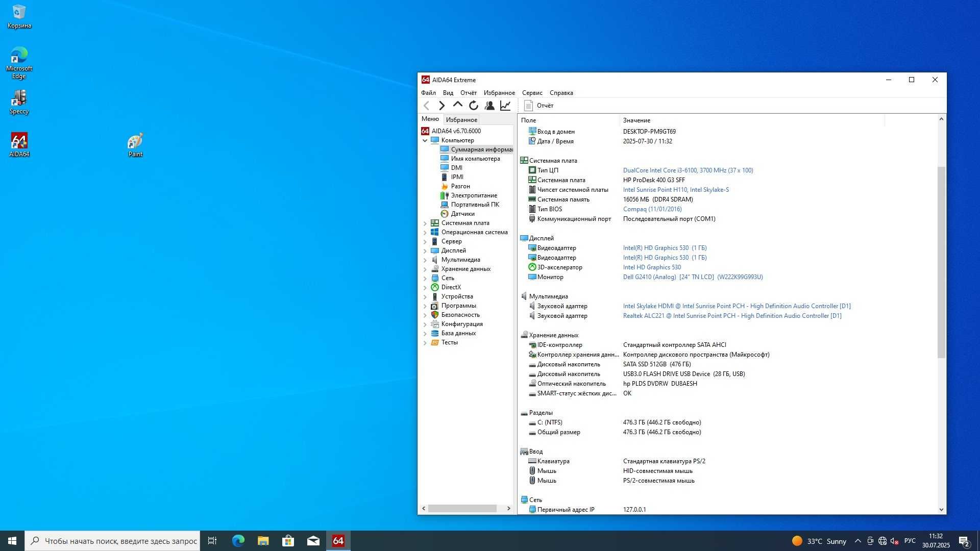
Task: Open the Сервис menu
Action: click(x=532, y=93)
